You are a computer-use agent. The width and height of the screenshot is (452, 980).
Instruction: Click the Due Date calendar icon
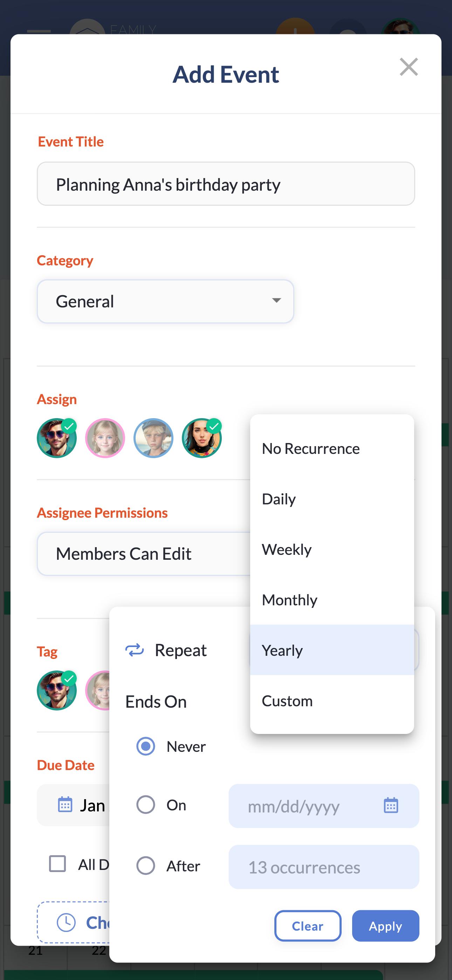coord(65,805)
